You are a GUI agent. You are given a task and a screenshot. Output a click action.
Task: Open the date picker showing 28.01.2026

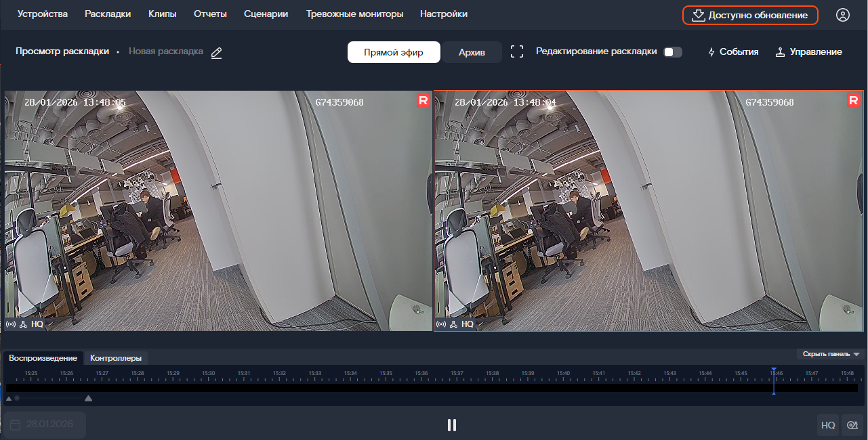pyautogui.click(x=45, y=424)
